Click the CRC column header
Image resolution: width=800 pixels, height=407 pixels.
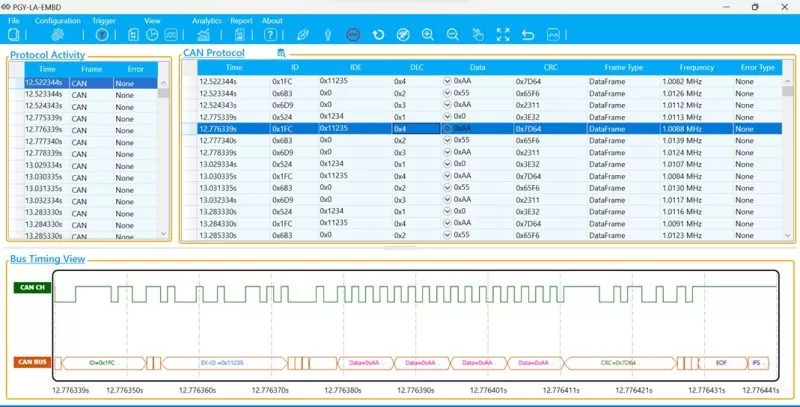click(550, 68)
